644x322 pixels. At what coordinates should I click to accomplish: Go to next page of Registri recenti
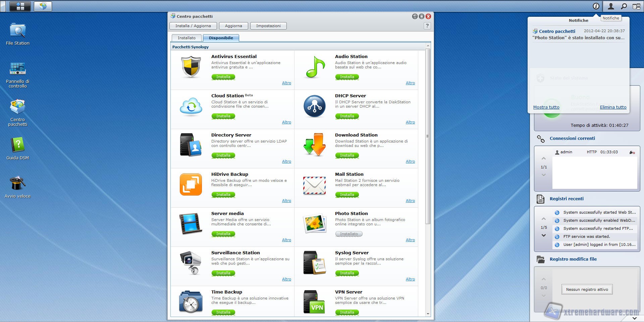coord(544,235)
